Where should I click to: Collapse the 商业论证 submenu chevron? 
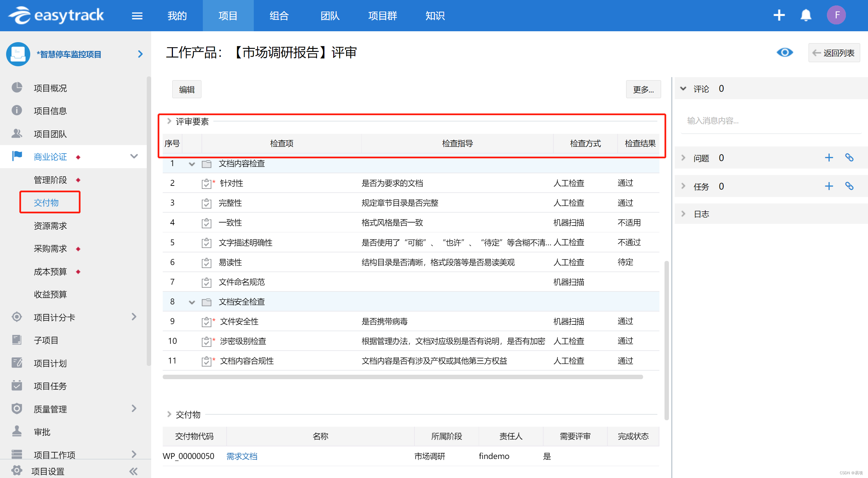tap(134, 157)
